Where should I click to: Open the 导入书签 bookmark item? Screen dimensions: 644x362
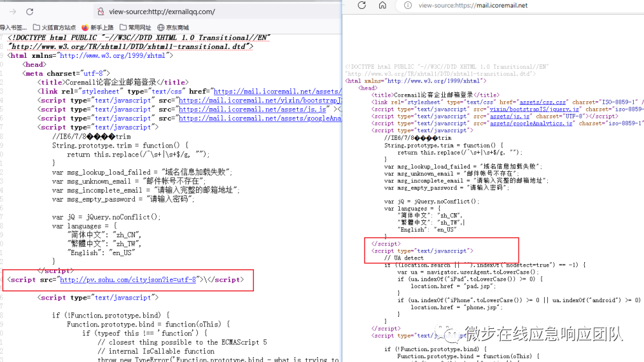click(13, 27)
